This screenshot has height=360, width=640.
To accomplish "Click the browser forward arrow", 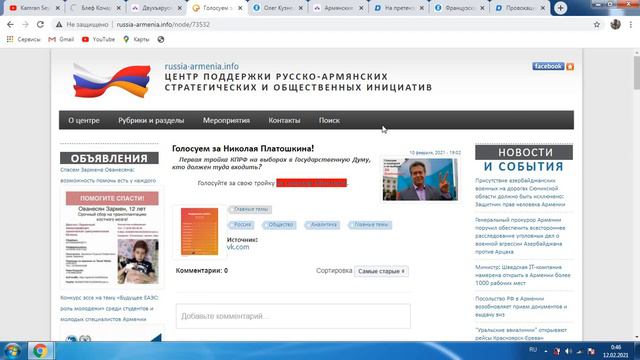I will pos(25,24).
